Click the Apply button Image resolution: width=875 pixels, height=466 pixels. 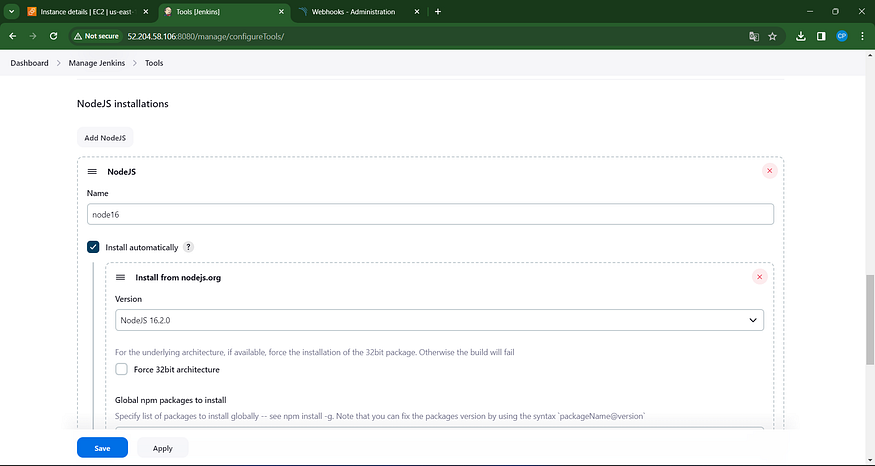162,448
